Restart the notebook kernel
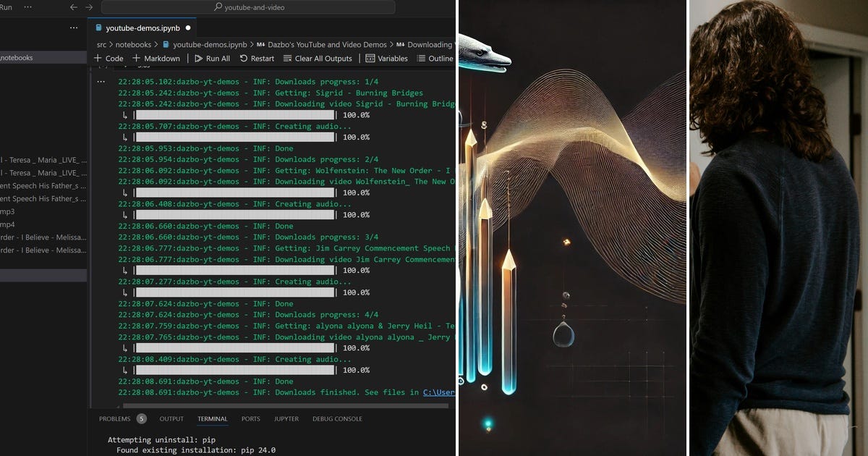Image resolution: width=868 pixels, height=456 pixels. [258, 59]
